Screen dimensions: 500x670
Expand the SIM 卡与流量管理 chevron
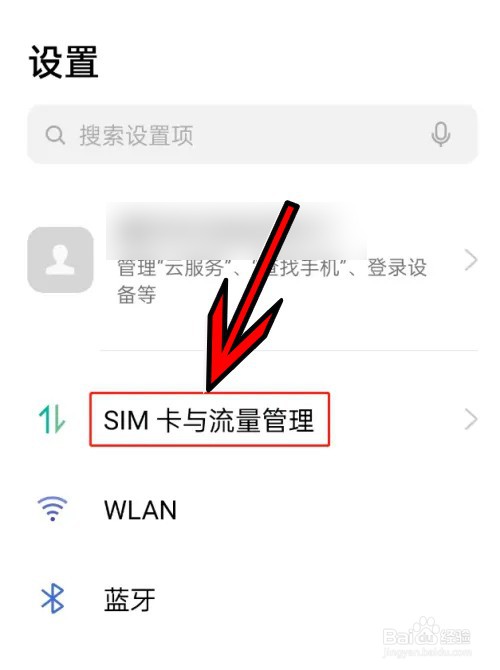click(x=471, y=419)
